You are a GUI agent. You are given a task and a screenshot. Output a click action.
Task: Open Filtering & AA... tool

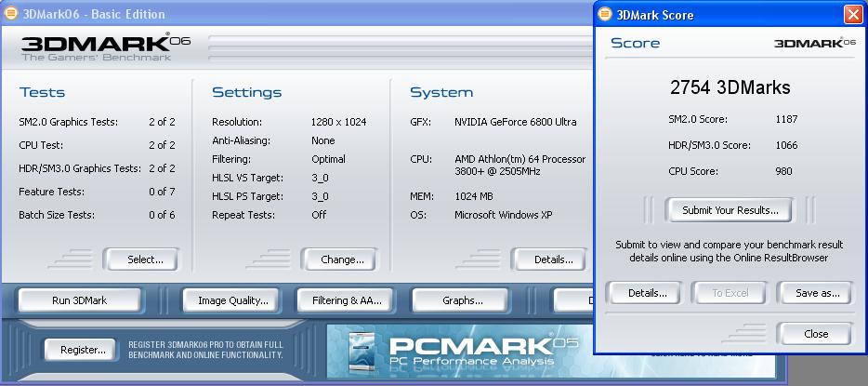tap(346, 300)
